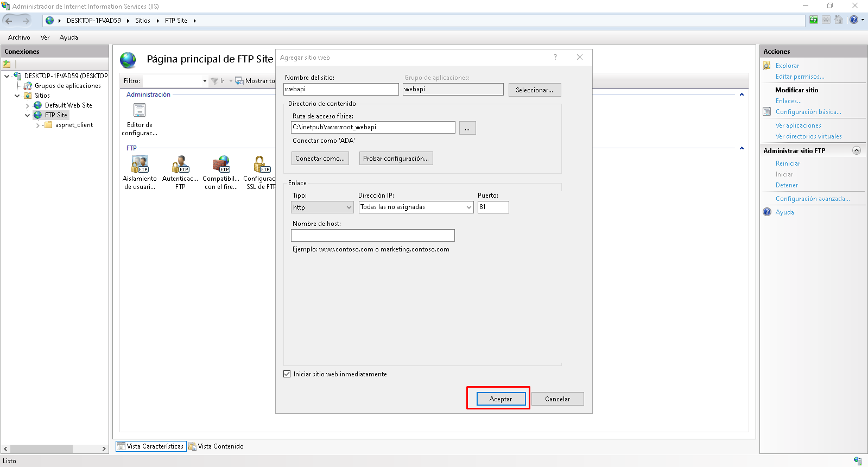868x467 pixels.
Task: Click the back navigation arrow
Action: [x=9, y=21]
